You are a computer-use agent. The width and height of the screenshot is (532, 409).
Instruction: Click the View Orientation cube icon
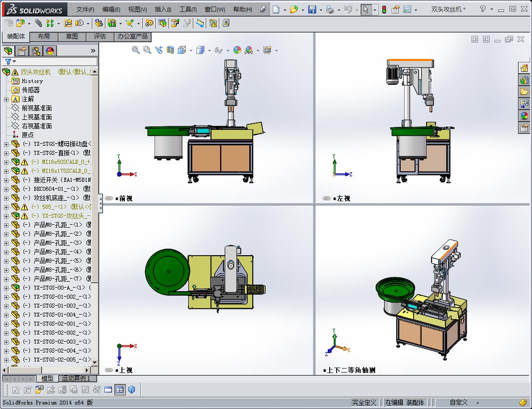point(182,50)
